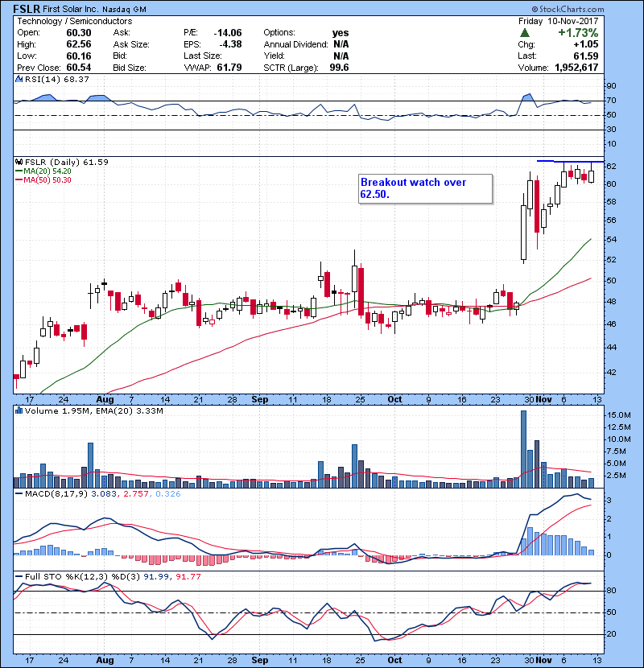Screen dimensions: 644x668
Task: Click the Options value yes
Action: [x=341, y=33]
